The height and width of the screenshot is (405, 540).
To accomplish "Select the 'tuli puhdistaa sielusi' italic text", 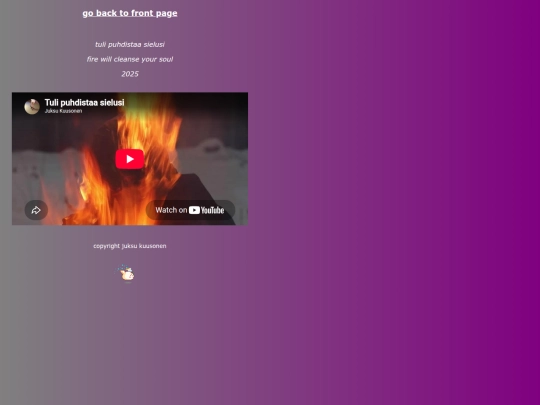I will [x=130, y=44].
